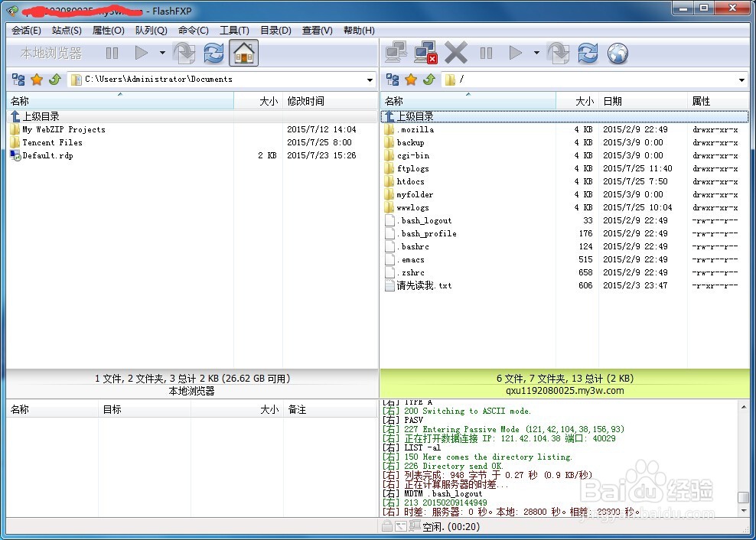Refresh the local browser pane
756x540 pixels.
[x=213, y=53]
